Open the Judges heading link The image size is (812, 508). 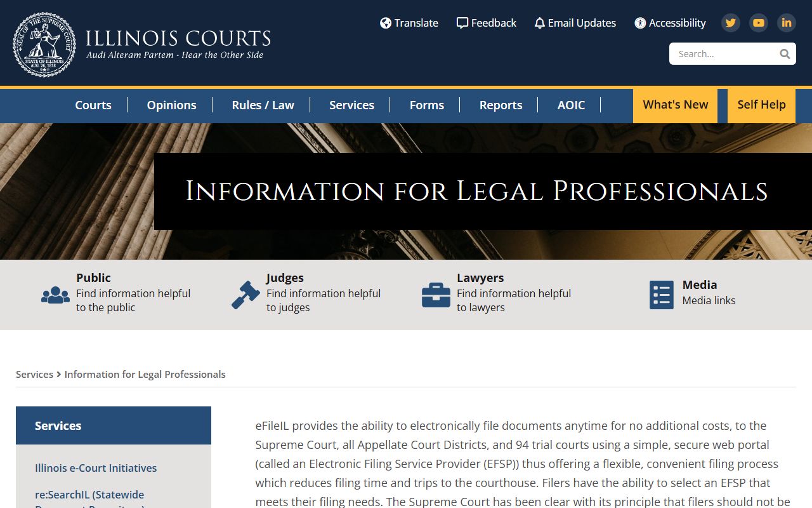point(285,277)
